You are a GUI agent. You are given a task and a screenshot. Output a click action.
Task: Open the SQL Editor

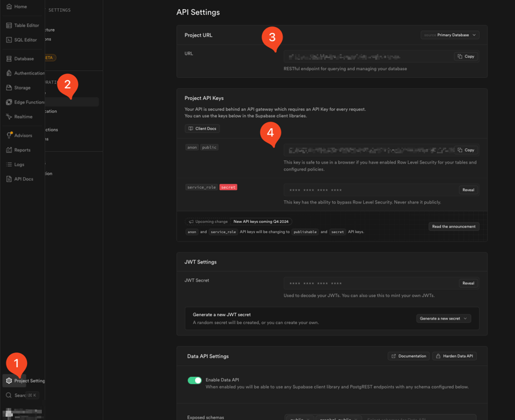[9, 40]
